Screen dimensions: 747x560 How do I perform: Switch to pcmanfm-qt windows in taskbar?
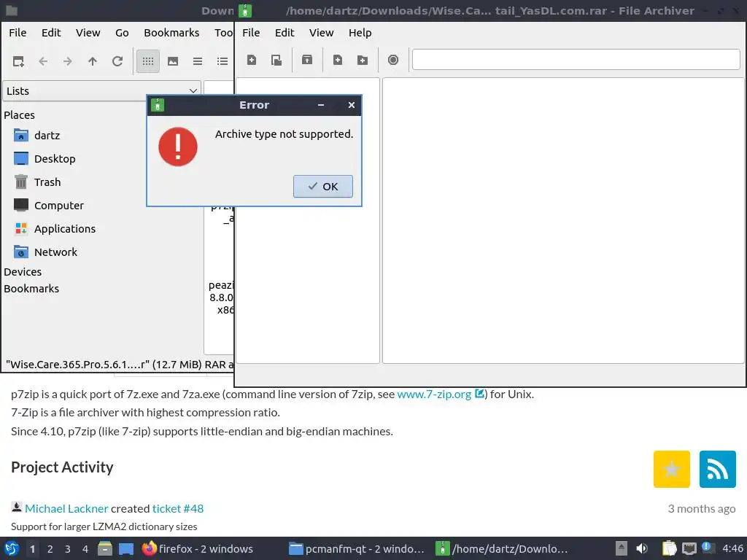tap(356, 548)
